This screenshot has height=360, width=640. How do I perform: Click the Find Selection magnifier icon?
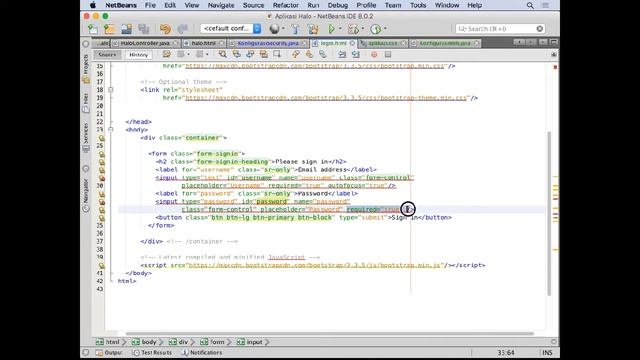point(222,54)
